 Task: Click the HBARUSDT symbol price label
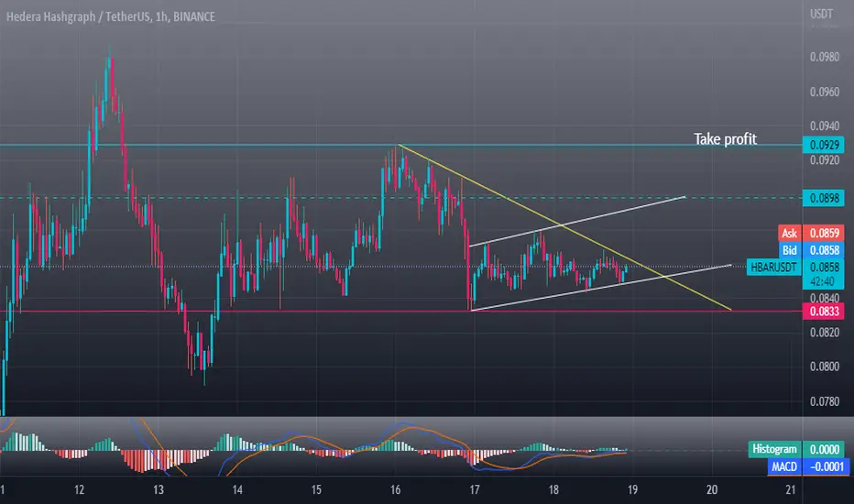pos(773,267)
